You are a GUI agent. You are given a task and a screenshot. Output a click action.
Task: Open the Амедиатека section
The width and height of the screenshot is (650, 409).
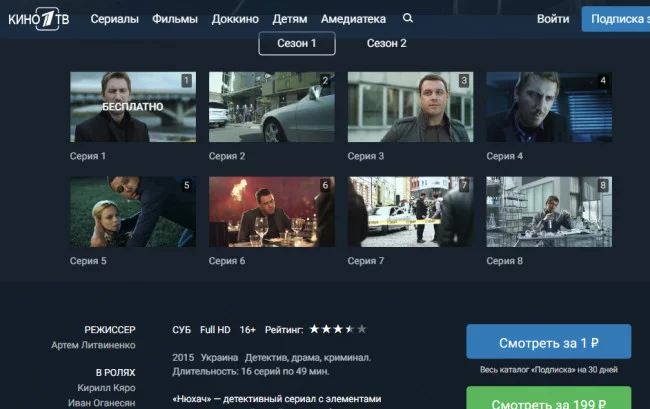(x=353, y=19)
